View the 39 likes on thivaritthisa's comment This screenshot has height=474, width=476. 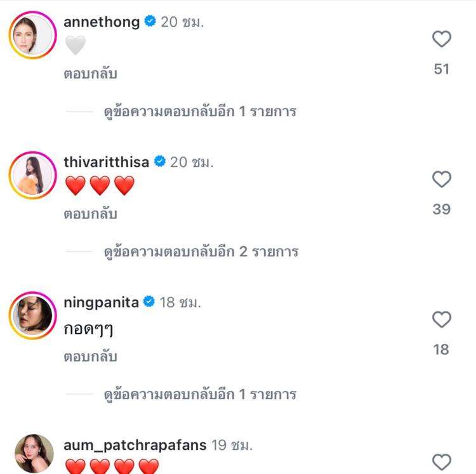pos(441,209)
